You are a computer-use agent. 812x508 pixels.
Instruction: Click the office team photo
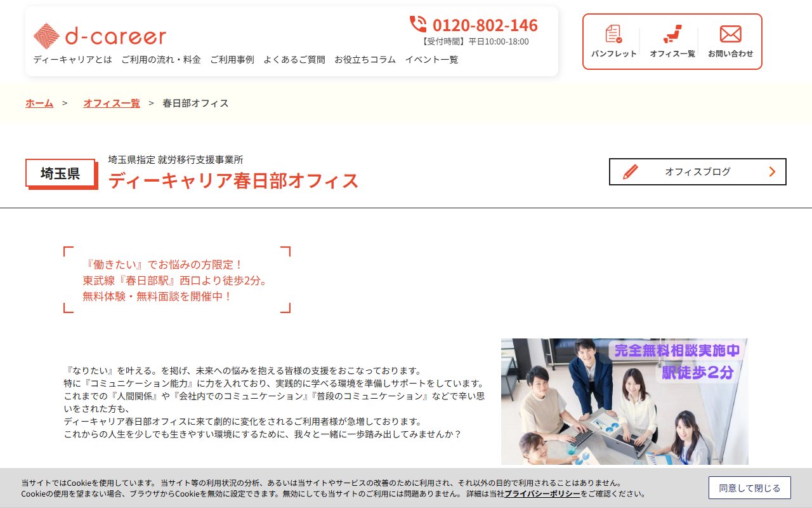point(625,401)
